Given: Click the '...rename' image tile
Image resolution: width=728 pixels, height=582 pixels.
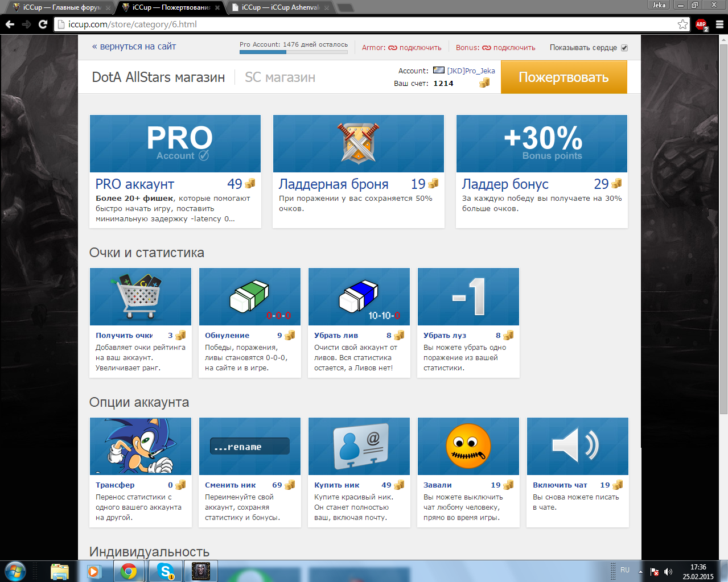Looking at the screenshot, I should point(250,446).
